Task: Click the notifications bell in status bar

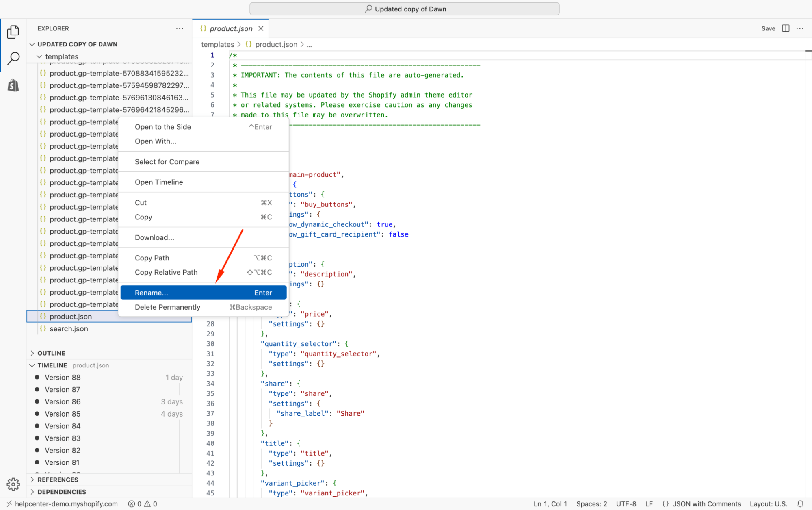Action: (x=800, y=503)
